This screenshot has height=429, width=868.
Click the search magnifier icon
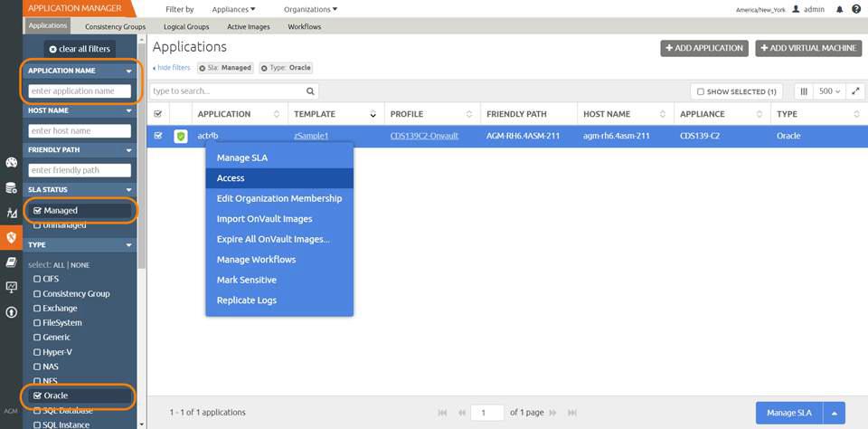coord(310,91)
